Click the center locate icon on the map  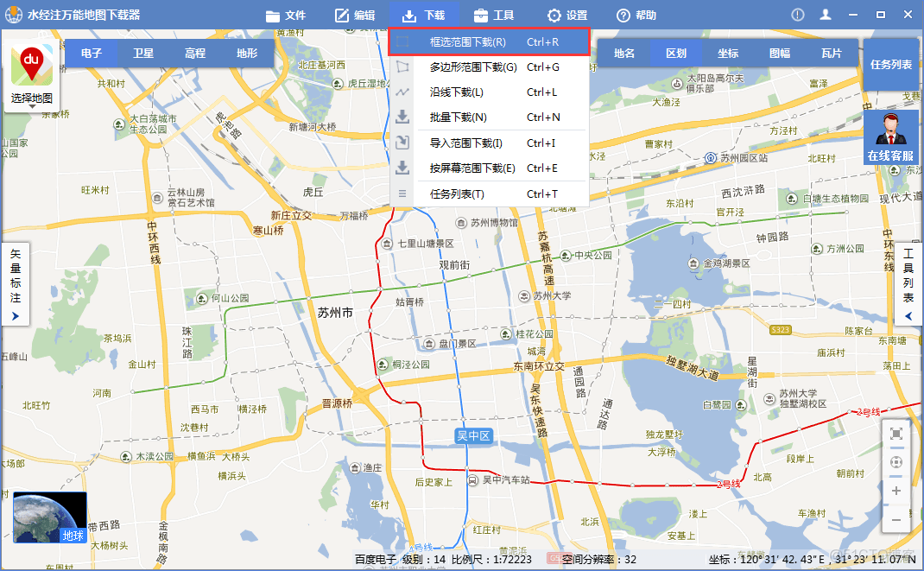(896, 461)
